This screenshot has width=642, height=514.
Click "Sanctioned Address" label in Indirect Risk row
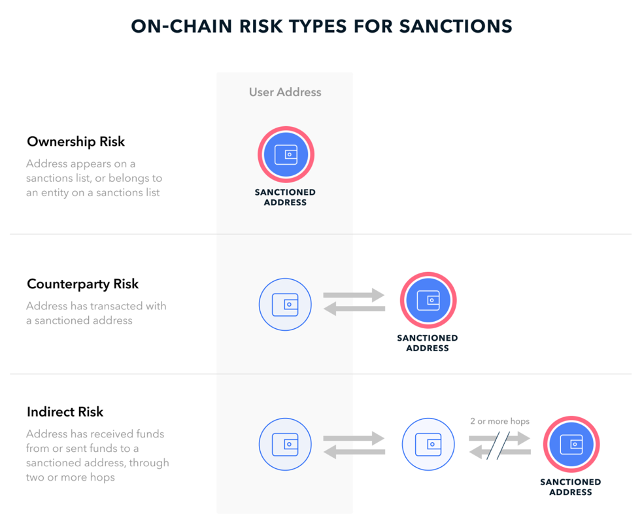point(570,487)
